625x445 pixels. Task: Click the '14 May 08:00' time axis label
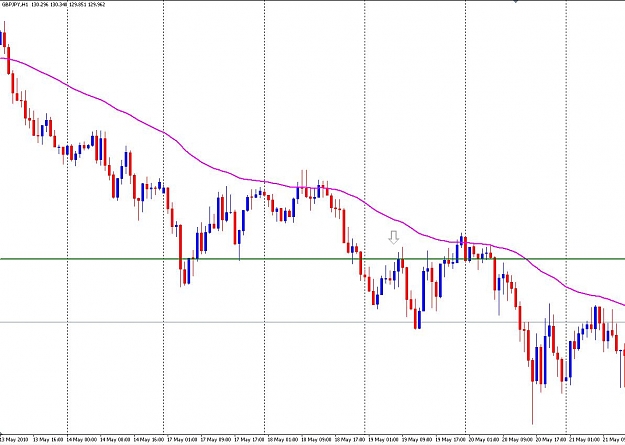coord(115,440)
